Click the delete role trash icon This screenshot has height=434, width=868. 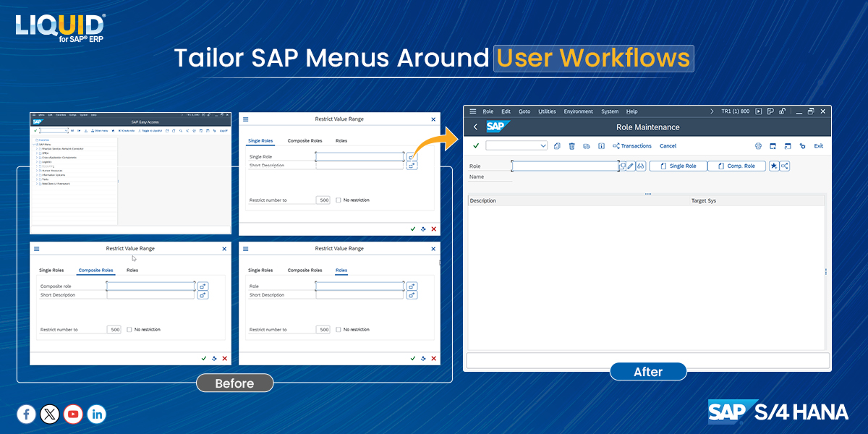[x=571, y=146]
